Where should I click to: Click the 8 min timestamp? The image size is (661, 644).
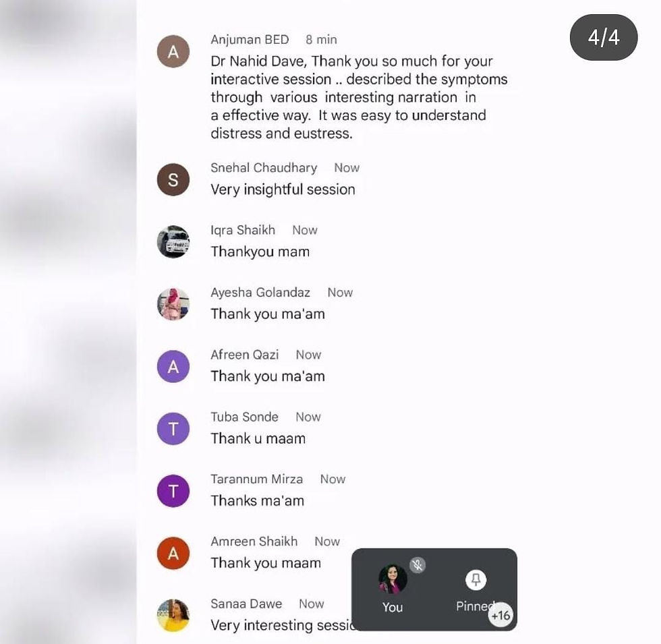coord(321,40)
